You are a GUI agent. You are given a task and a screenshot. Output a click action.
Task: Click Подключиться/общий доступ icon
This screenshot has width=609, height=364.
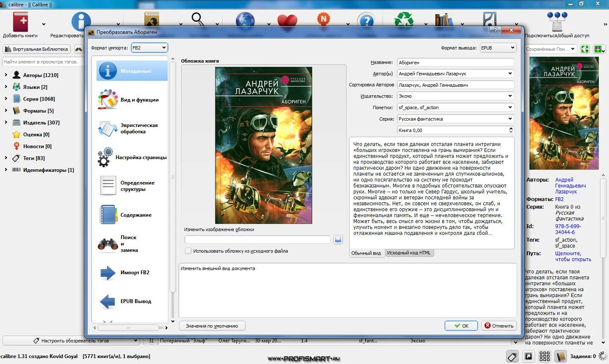(x=557, y=21)
